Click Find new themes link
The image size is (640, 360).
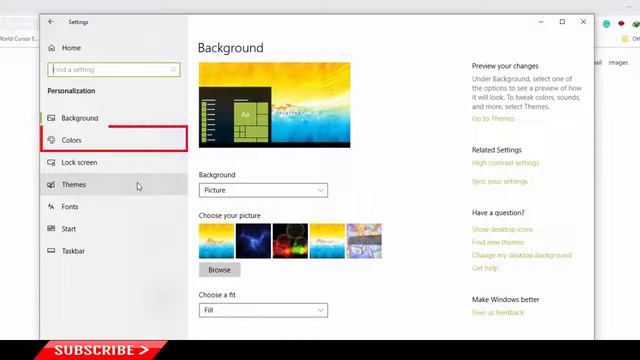point(498,242)
